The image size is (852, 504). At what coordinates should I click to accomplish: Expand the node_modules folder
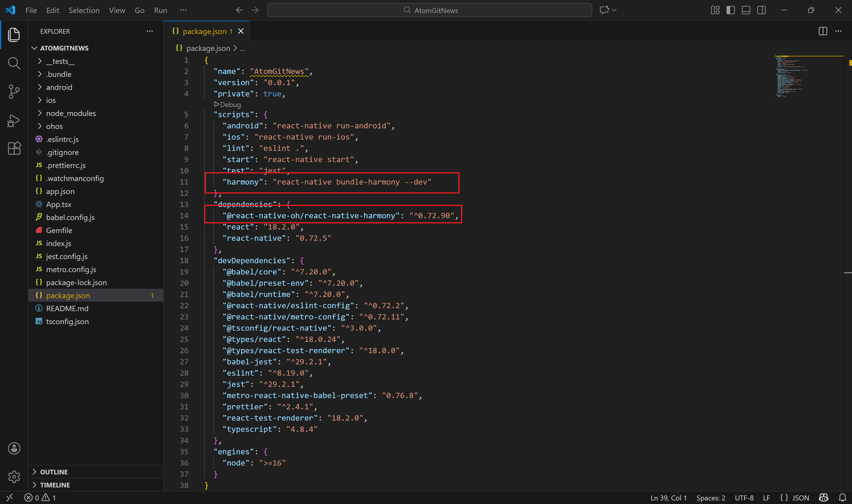[x=71, y=113]
